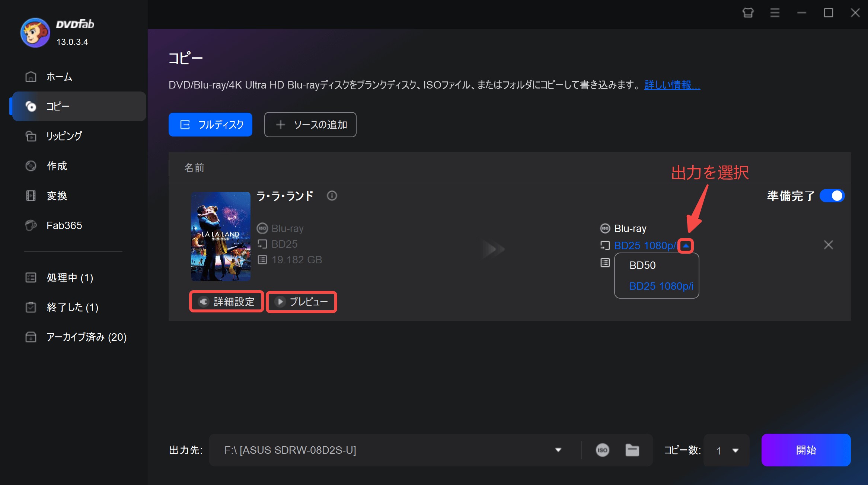Click the Fab365 icon in sidebar
This screenshot has width=868, height=485.
point(31,225)
